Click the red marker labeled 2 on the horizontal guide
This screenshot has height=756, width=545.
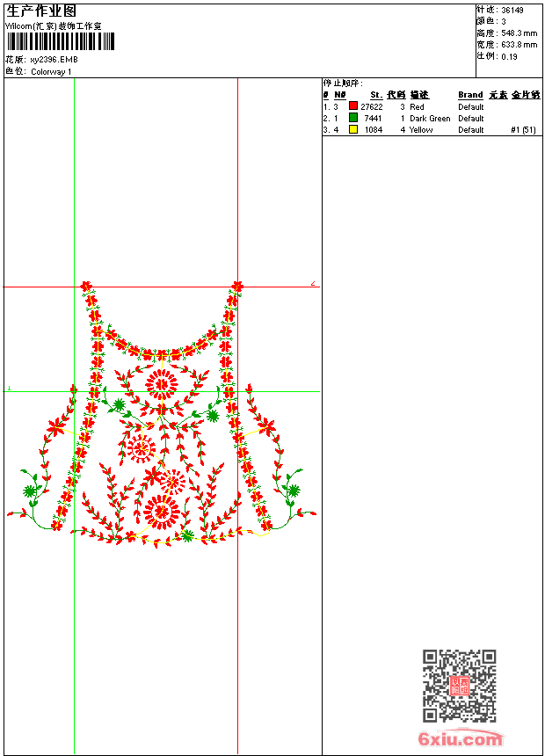point(313,283)
